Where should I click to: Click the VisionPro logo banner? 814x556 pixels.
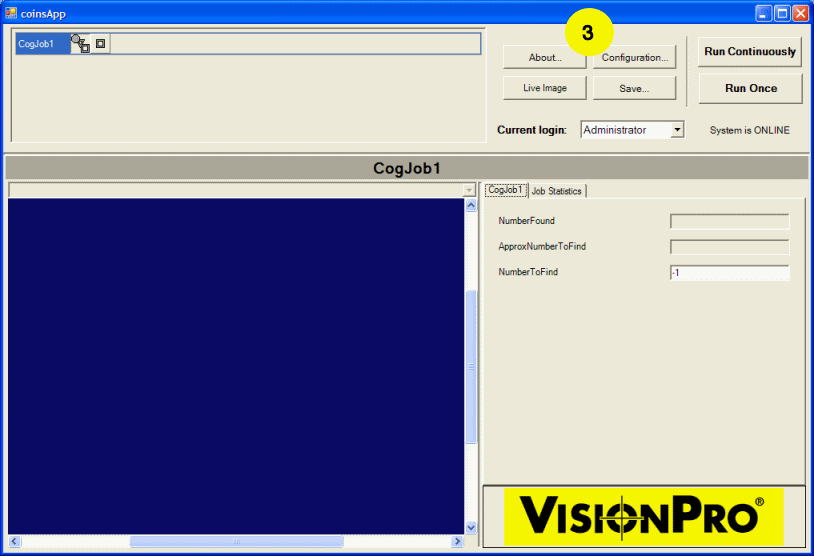click(x=643, y=516)
